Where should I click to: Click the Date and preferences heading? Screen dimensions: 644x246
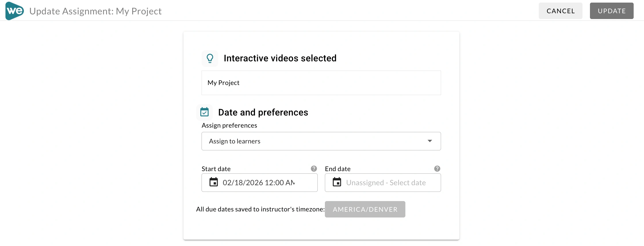point(263,112)
